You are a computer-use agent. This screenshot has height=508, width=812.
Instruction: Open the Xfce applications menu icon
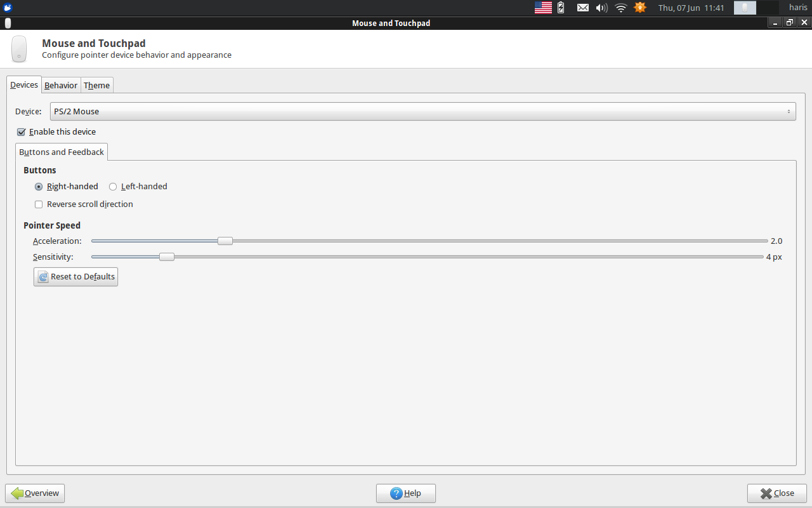click(x=8, y=8)
